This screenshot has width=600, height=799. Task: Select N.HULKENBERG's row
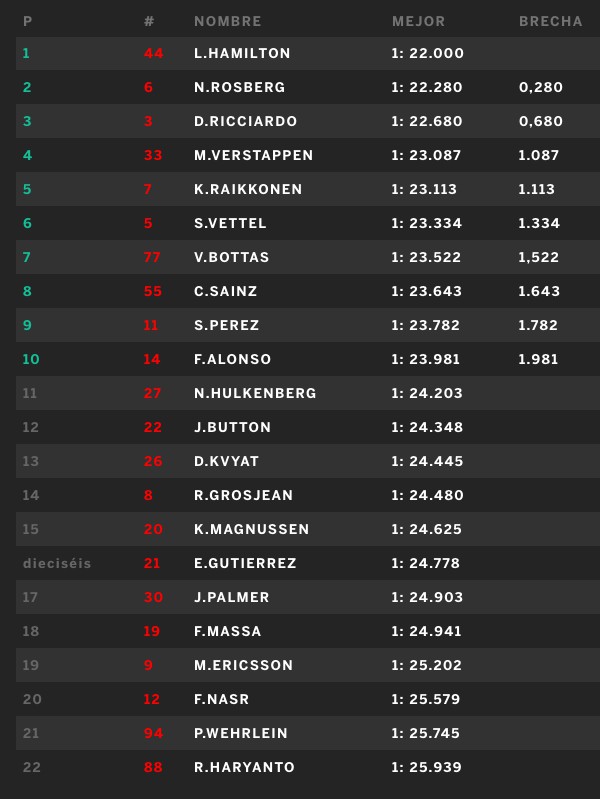[x=308, y=393]
